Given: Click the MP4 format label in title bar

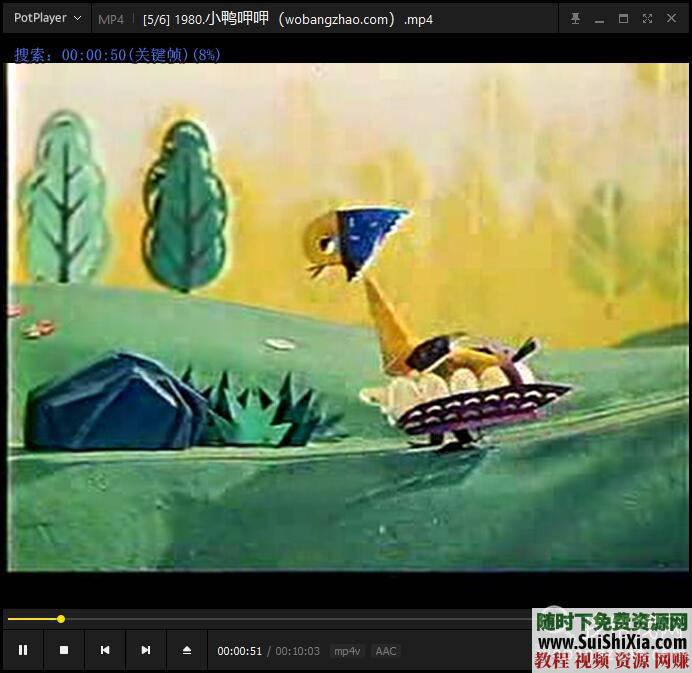Looking at the screenshot, I should 111,19.
